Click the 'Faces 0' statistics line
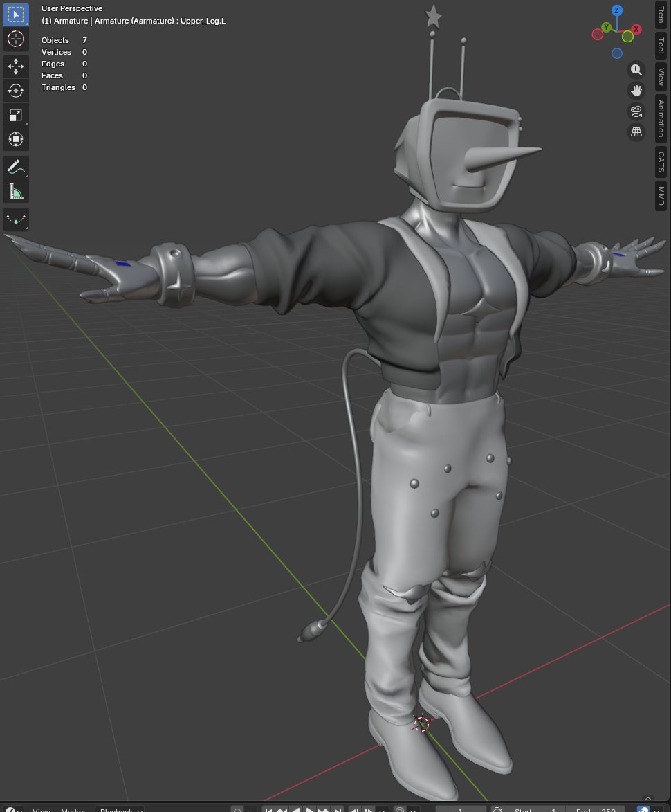This screenshot has height=812, width=671. [x=64, y=75]
